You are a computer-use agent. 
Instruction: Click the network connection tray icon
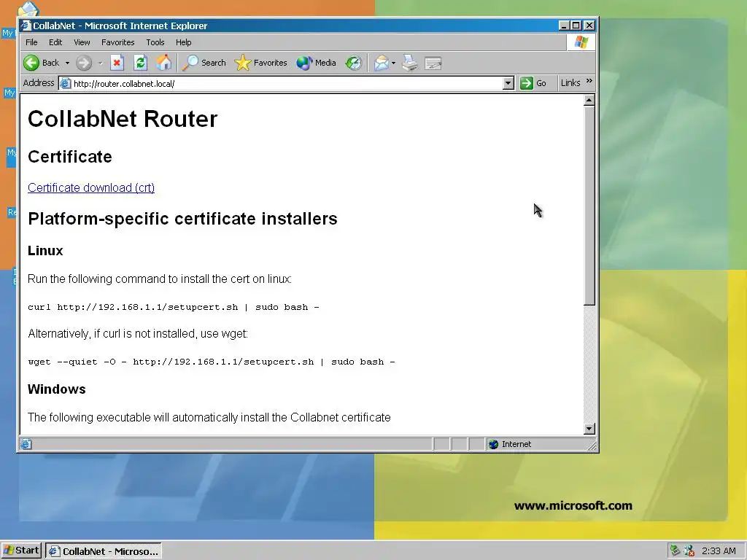coord(675,551)
